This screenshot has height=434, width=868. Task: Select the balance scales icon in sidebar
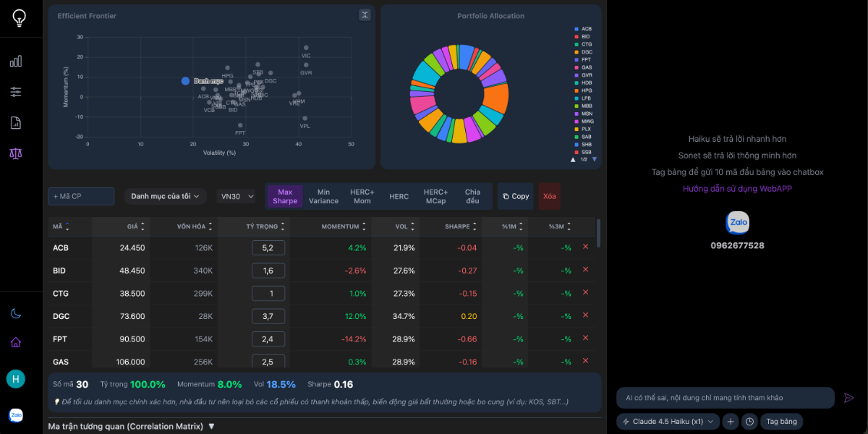click(x=15, y=153)
